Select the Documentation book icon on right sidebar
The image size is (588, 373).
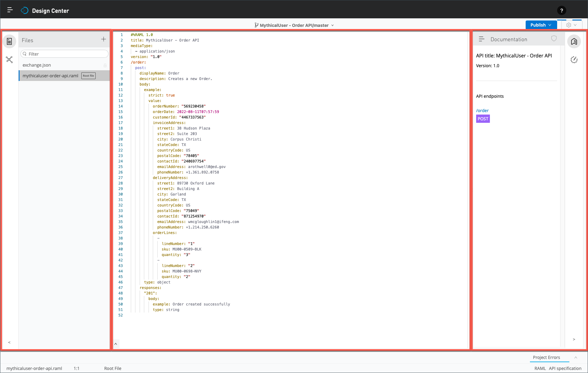point(574,41)
